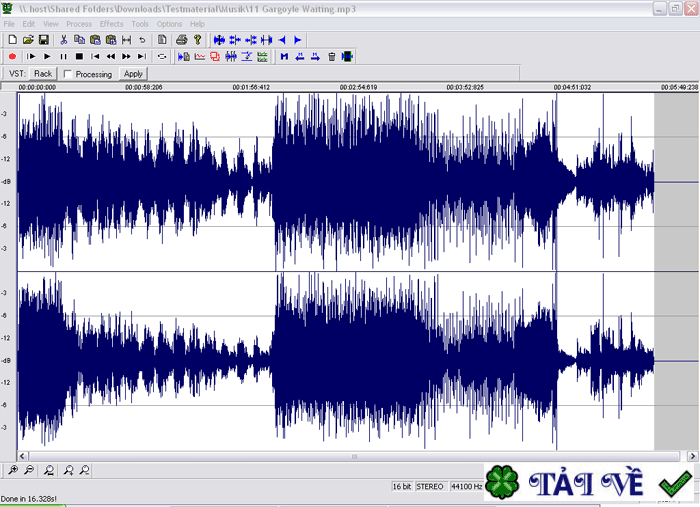Toggle the loop playback icon
The image size is (700, 507).
click(162, 56)
